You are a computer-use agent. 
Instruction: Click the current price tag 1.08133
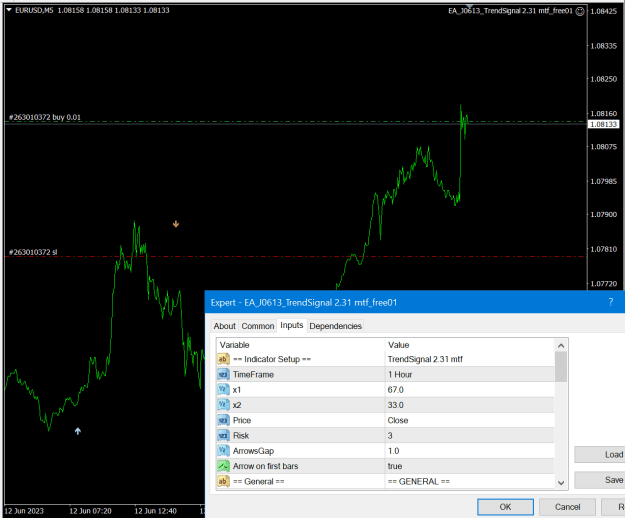(603, 124)
